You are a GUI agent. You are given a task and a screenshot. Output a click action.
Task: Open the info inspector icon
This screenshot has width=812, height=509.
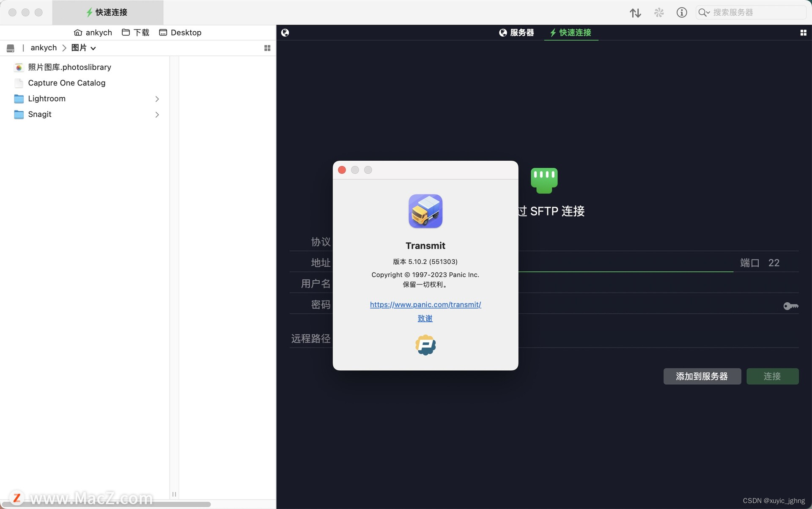(x=682, y=13)
